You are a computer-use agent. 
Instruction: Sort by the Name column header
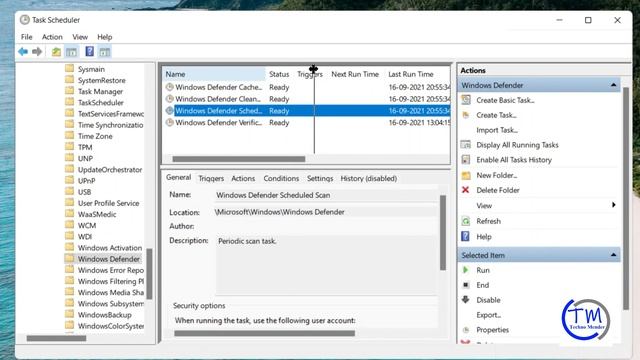[x=214, y=74]
